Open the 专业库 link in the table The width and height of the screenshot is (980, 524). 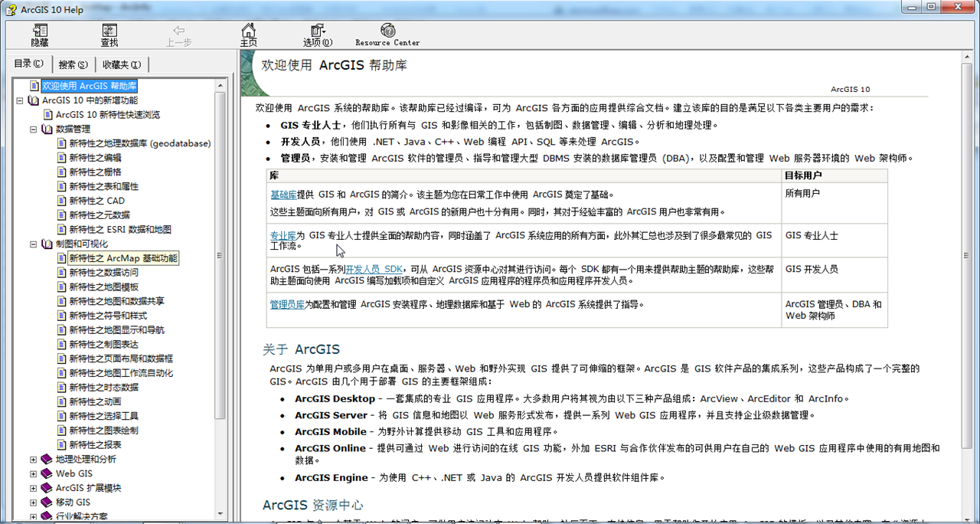(x=283, y=236)
